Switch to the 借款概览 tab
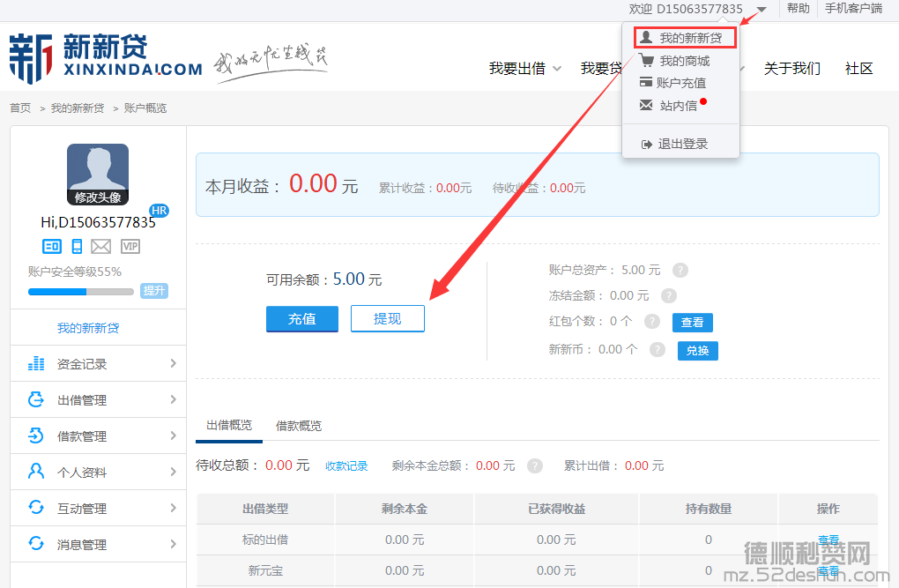899x588 pixels. [x=299, y=426]
